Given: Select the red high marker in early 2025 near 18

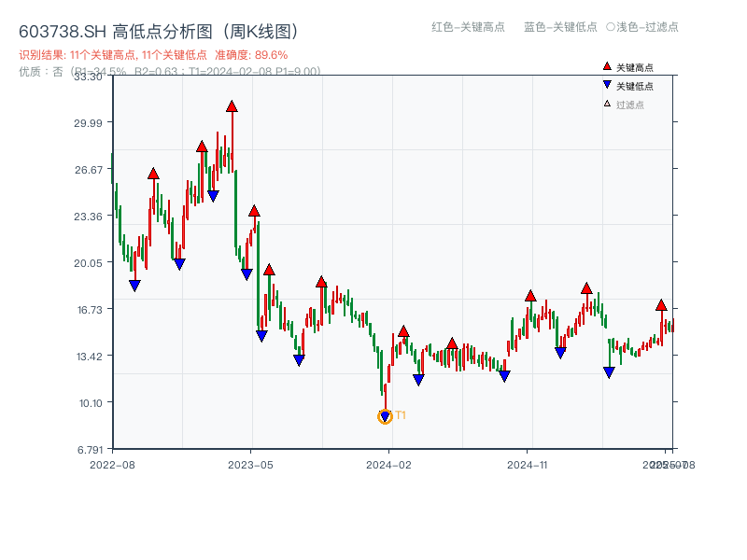Looking at the screenshot, I should 586,288.
